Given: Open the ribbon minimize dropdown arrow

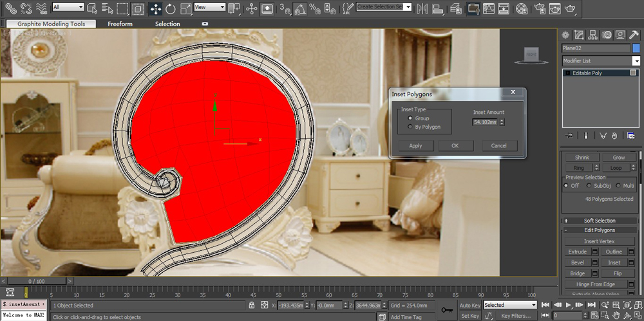Looking at the screenshot, I should [x=205, y=24].
